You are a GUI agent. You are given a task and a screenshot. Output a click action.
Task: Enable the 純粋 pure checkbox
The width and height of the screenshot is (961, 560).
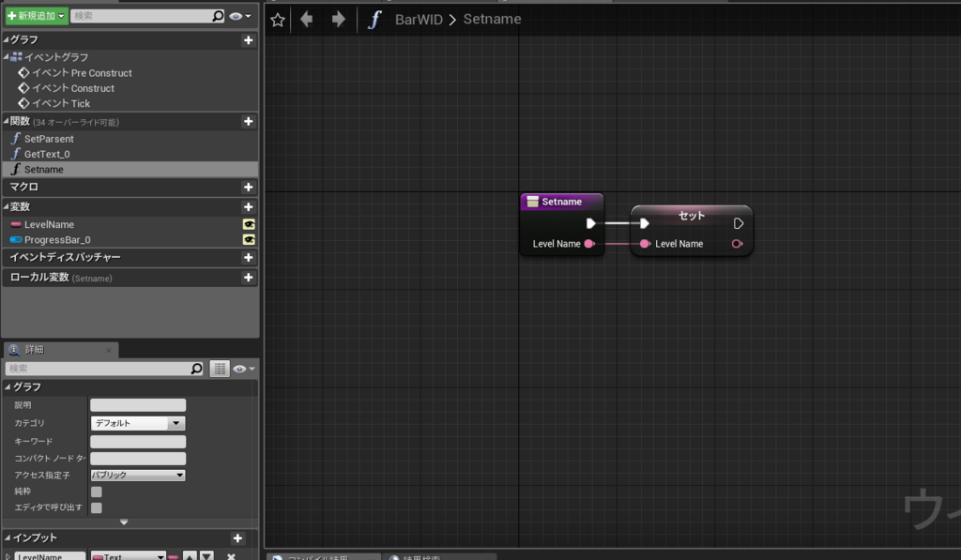(x=97, y=492)
